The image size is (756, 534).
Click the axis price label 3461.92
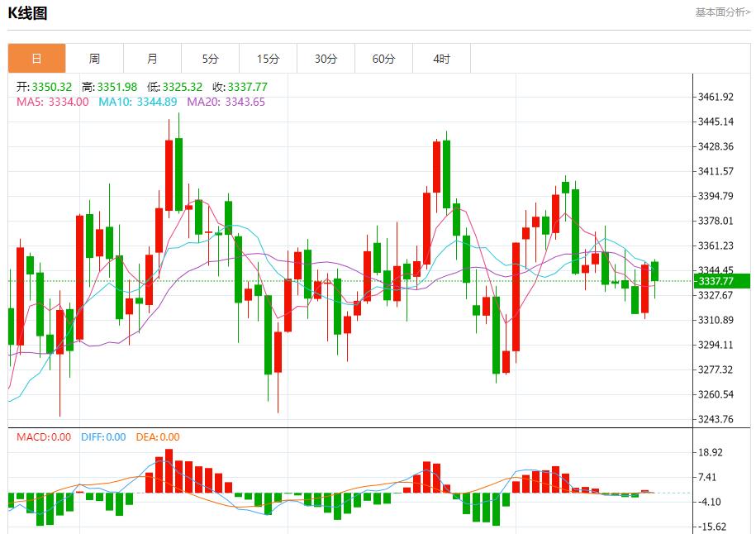716,95
